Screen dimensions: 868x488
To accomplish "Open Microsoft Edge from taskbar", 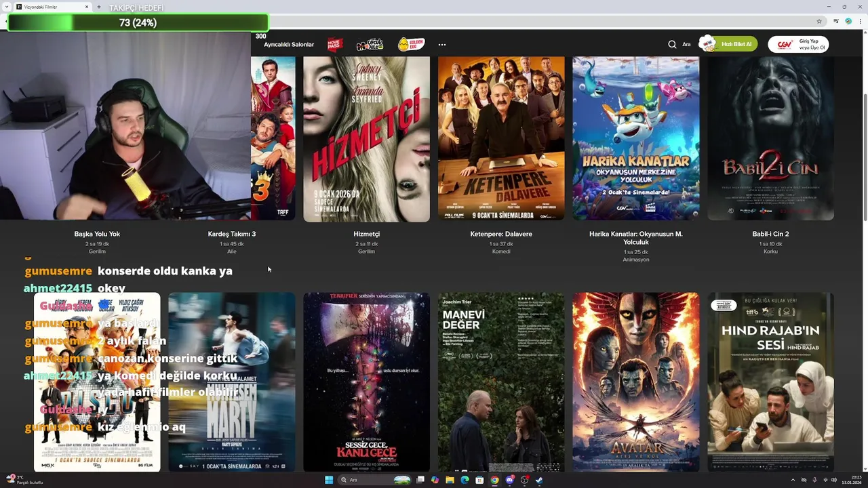I will [465, 480].
